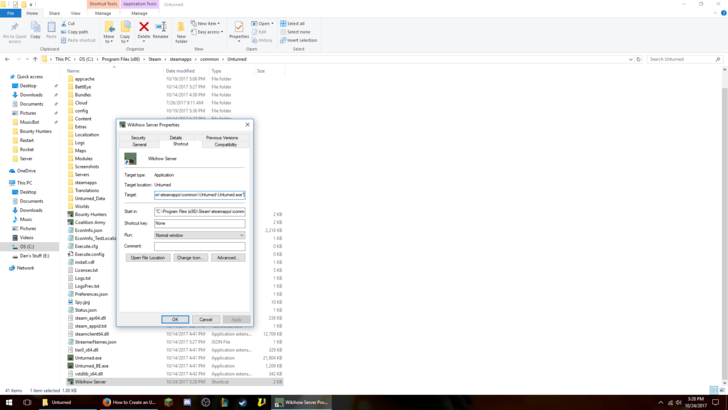728x410 pixels.
Task: Click the Change Icon button
Action: point(190,258)
